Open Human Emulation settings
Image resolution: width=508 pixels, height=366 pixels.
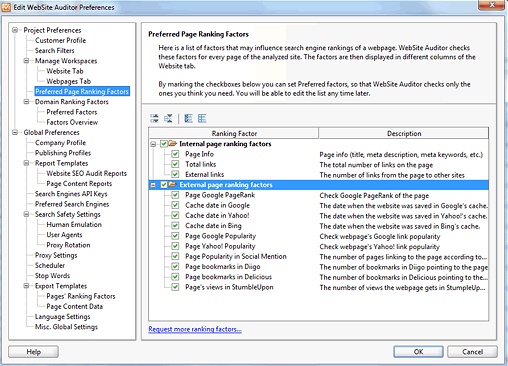coord(74,225)
